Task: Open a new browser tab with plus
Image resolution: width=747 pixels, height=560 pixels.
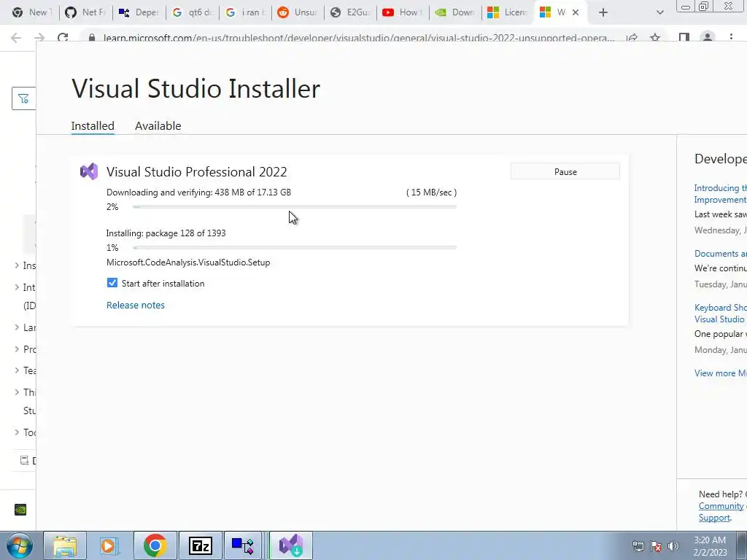Action: pyautogui.click(x=603, y=12)
